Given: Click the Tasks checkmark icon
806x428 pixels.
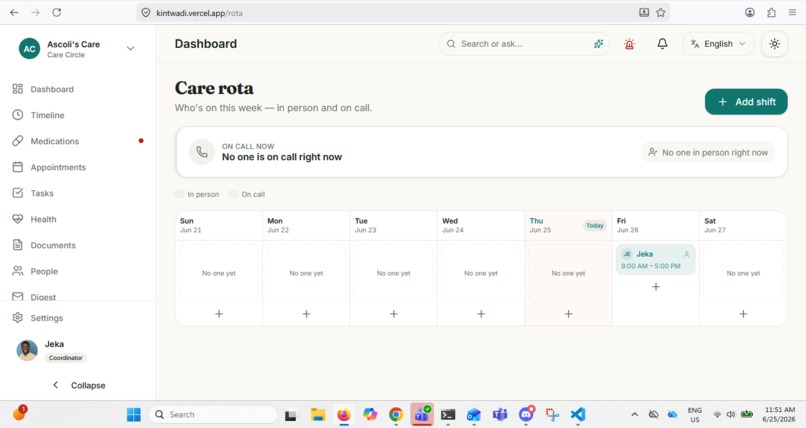Looking at the screenshot, I should [17, 193].
